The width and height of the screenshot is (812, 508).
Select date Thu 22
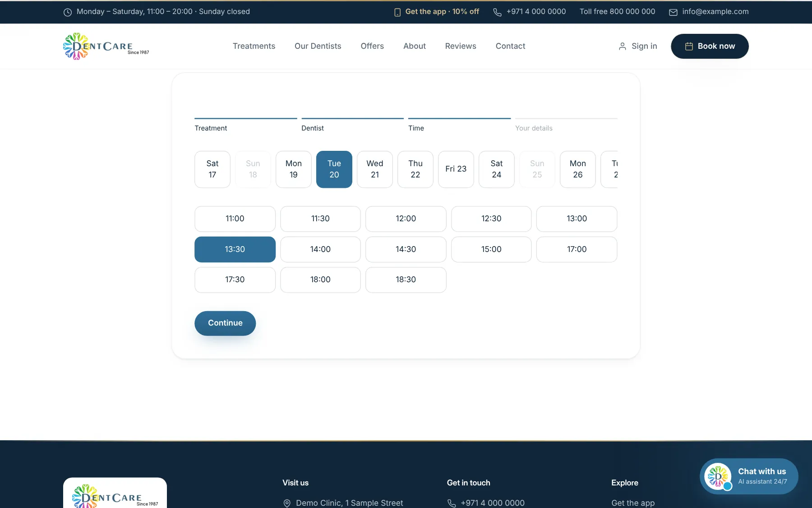click(x=415, y=169)
